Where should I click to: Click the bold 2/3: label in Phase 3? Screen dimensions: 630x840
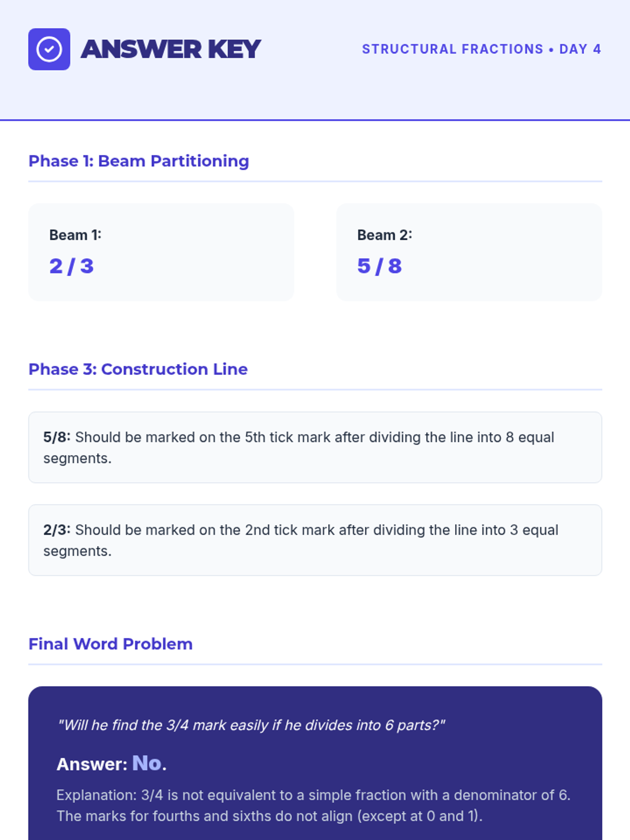(x=57, y=530)
